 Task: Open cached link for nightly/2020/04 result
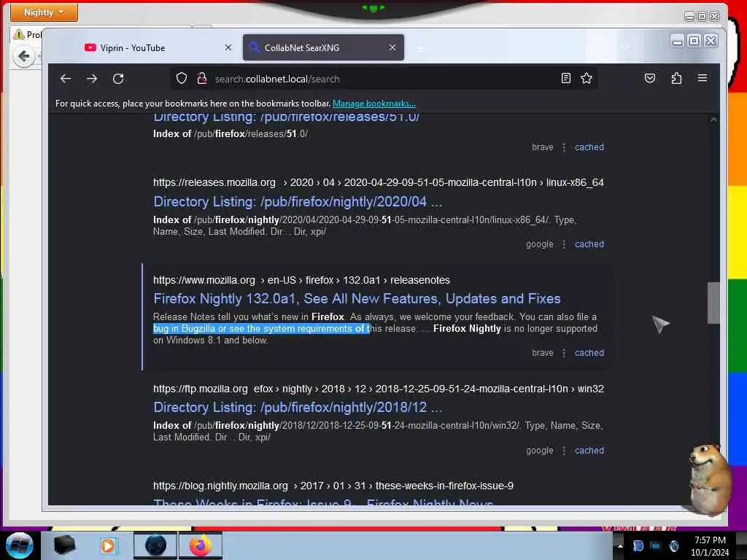[x=589, y=244]
